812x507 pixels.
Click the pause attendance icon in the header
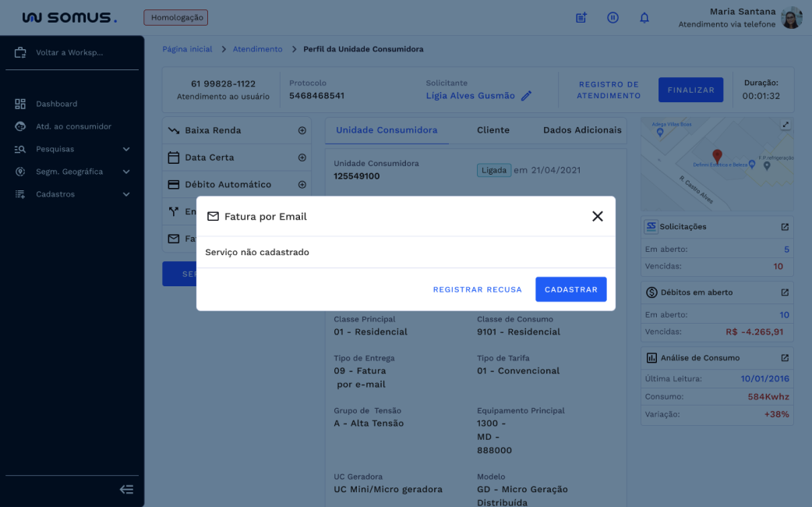[613, 17]
